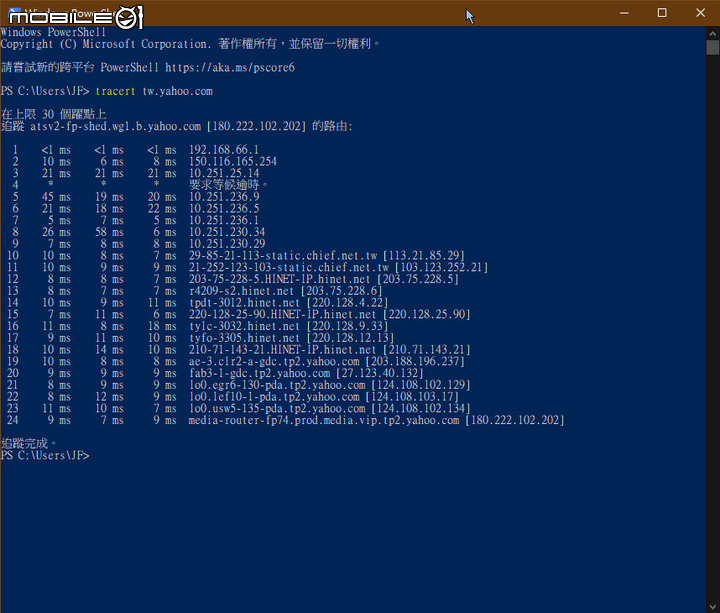
Task: Click fab3-1-gdc.tp2.yahoo.com hostname
Action: 259,373
